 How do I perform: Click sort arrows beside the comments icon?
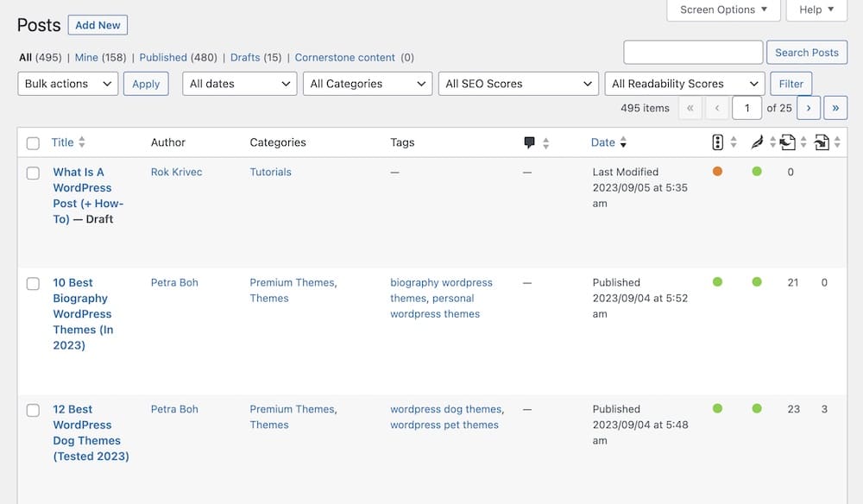(x=545, y=143)
